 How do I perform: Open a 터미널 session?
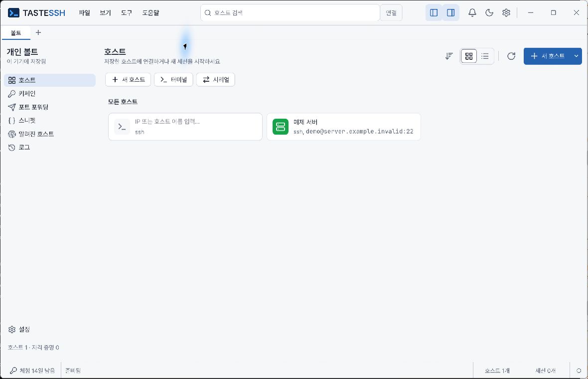pyautogui.click(x=173, y=80)
